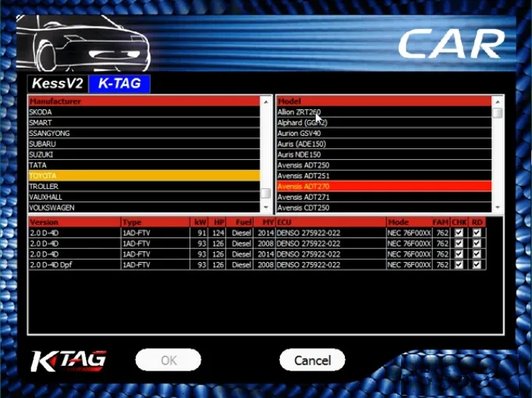Click Fuel column header
The height and width of the screenshot is (398, 532).
point(239,222)
